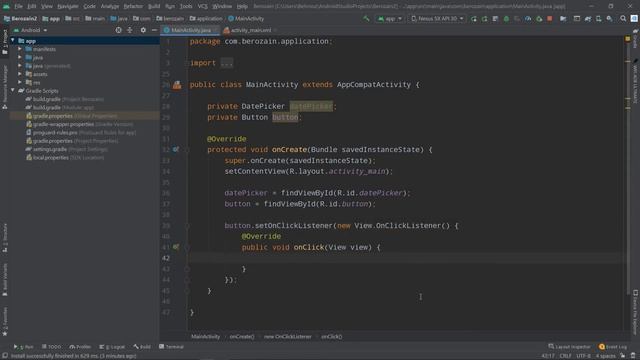Click the UTF-8 encoding indicator

click(583, 356)
